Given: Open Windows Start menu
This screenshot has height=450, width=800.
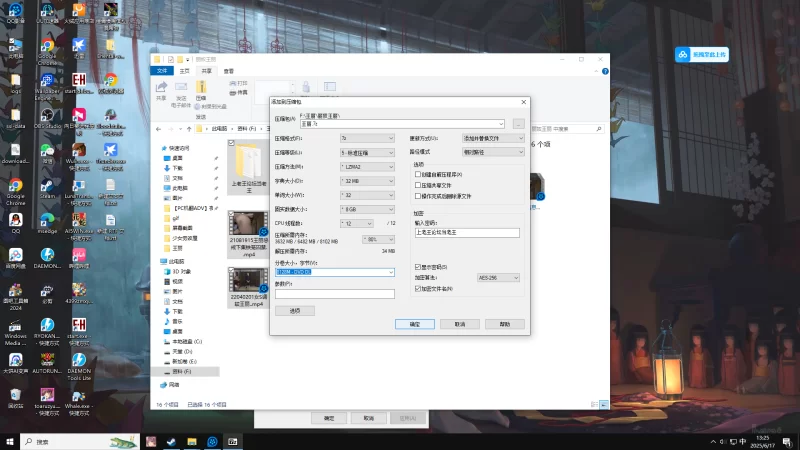Looking at the screenshot, I should 10,441.
